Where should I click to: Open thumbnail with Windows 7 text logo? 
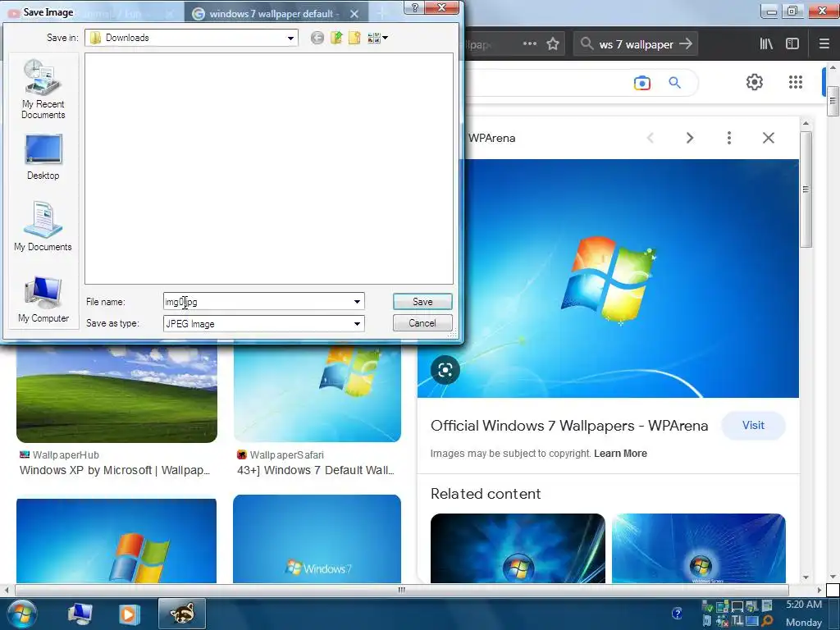pyautogui.click(x=317, y=540)
